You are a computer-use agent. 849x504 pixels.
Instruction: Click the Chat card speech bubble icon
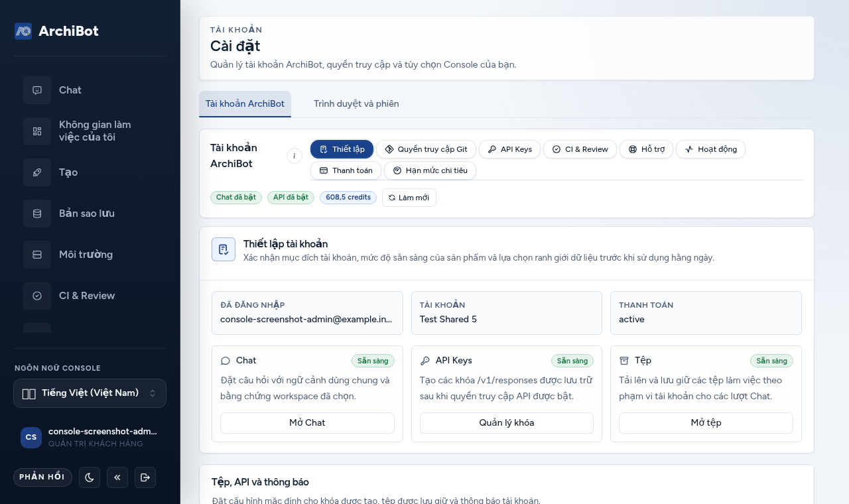pos(226,361)
